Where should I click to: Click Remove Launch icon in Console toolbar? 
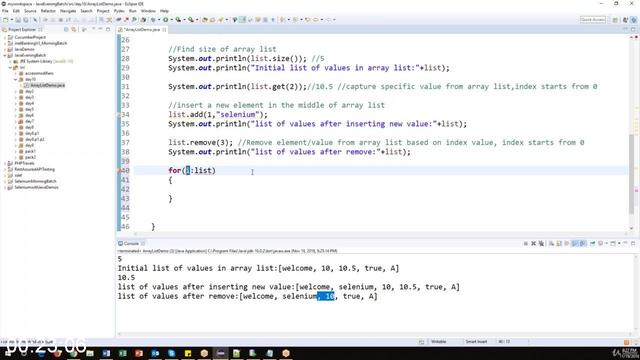pyautogui.click(x=533, y=244)
